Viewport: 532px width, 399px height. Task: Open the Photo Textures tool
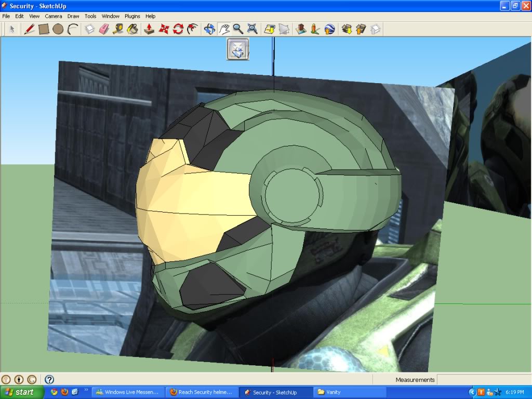(x=315, y=29)
